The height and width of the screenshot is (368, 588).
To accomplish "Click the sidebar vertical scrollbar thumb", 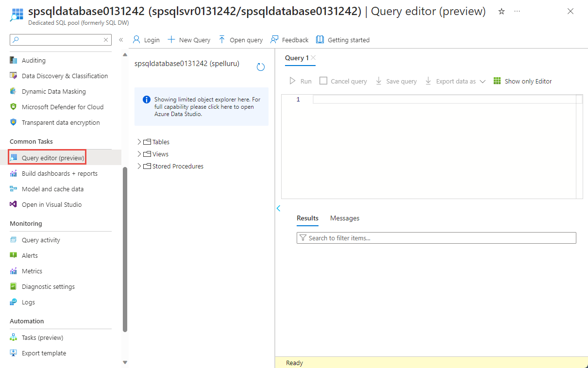I will (x=125, y=250).
